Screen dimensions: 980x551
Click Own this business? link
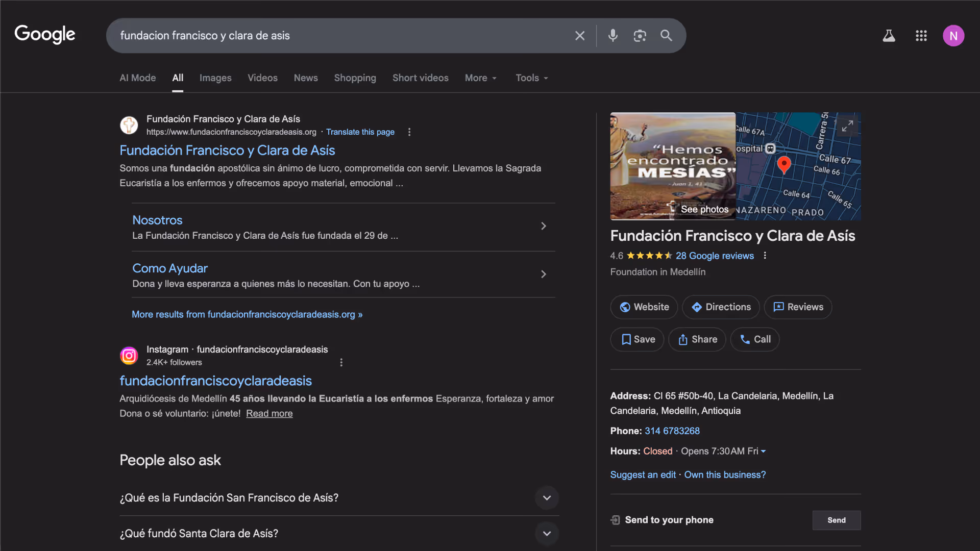coord(725,475)
